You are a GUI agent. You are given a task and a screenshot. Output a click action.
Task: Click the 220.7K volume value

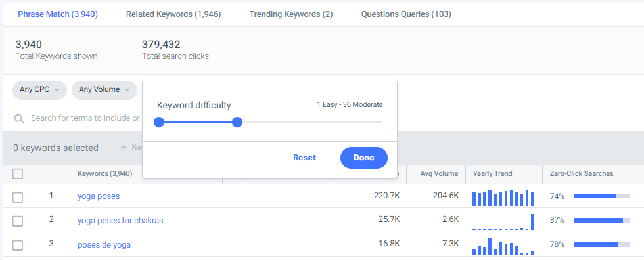pyautogui.click(x=387, y=196)
